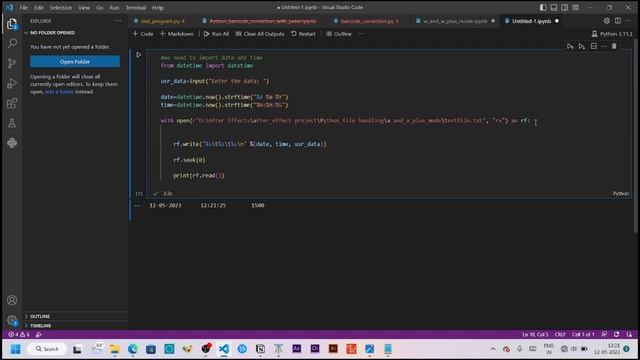Open the Testing flask view

(x=12, y=123)
